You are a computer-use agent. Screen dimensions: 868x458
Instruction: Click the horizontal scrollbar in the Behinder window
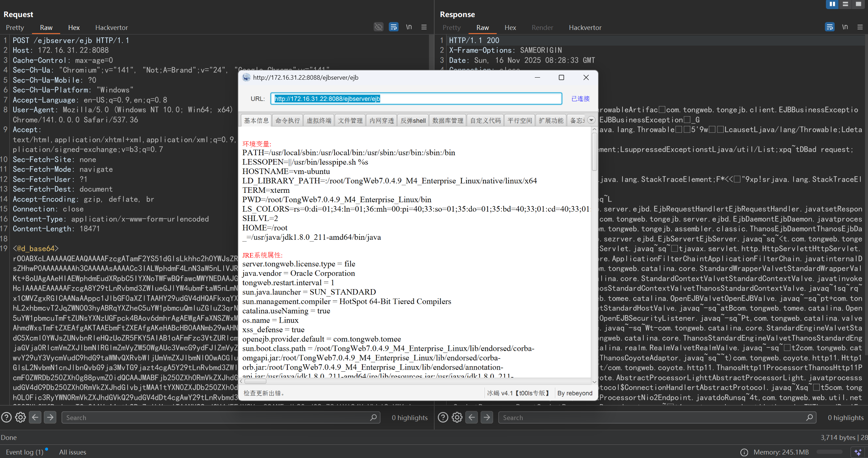255,381
